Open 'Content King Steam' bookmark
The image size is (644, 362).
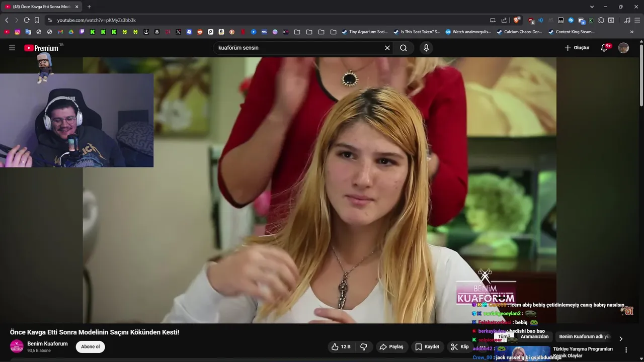(571, 32)
